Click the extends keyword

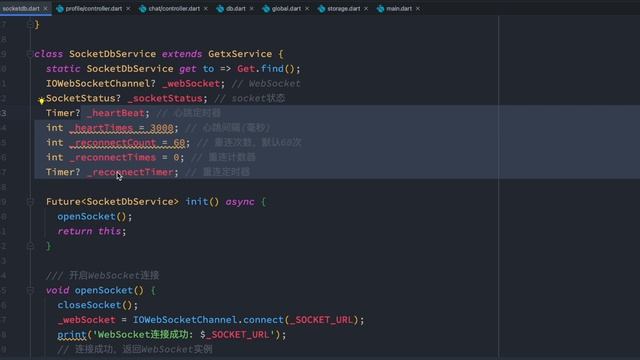click(x=182, y=54)
